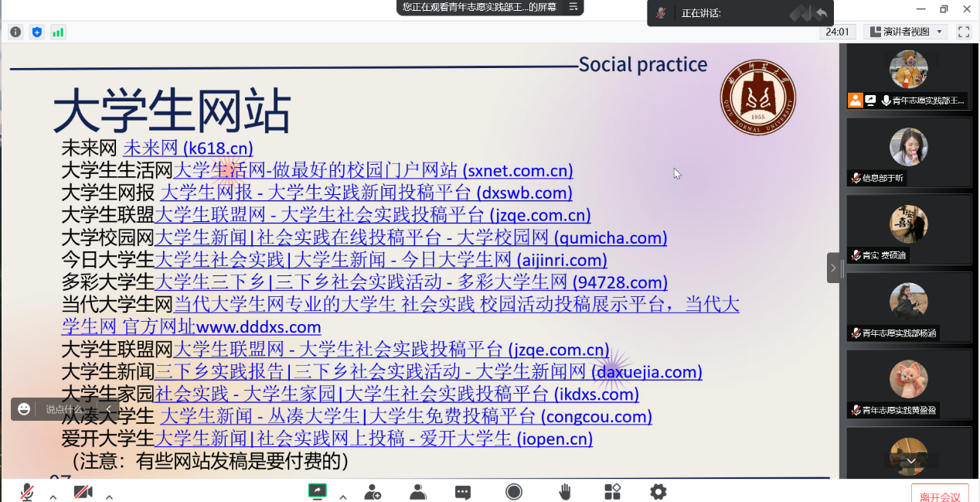
Task: Click the 离开会议 leave meeting button
Action: (940, 496)
